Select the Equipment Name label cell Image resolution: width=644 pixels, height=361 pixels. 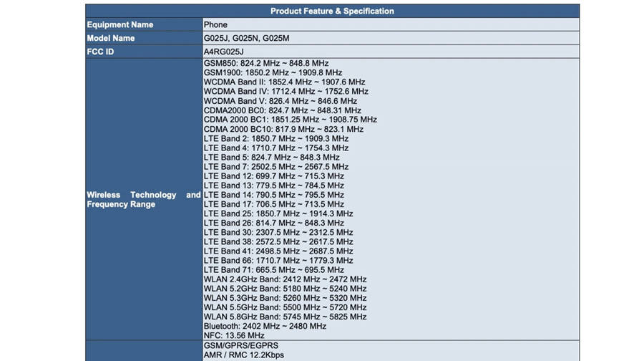(x=120, y=24)
